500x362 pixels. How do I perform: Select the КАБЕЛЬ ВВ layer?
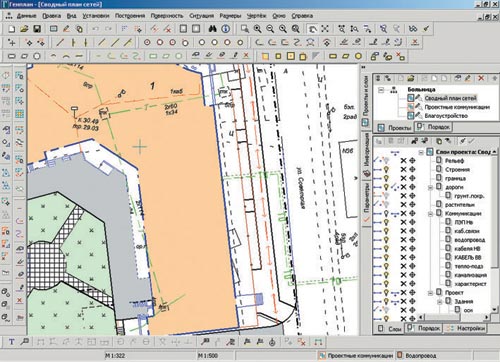pyautogui.click(x=468, y=257)
